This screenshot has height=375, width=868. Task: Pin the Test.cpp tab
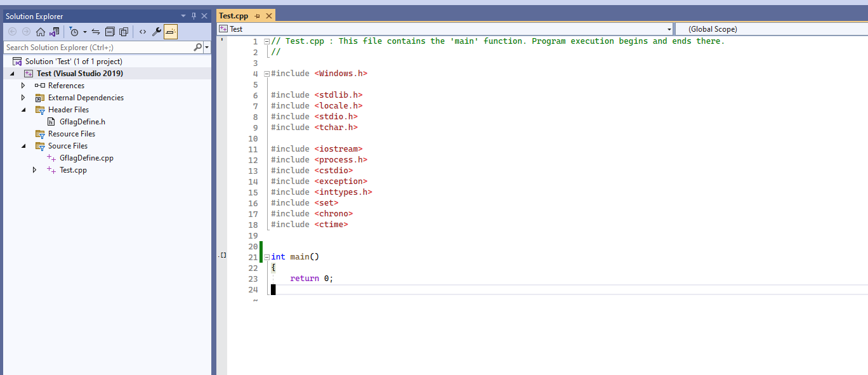tap(258, 16)
